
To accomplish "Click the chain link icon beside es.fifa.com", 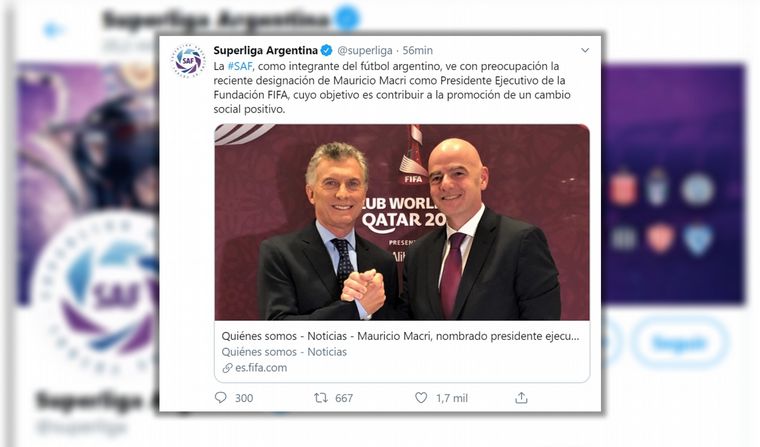I will [x=227, y=368].
